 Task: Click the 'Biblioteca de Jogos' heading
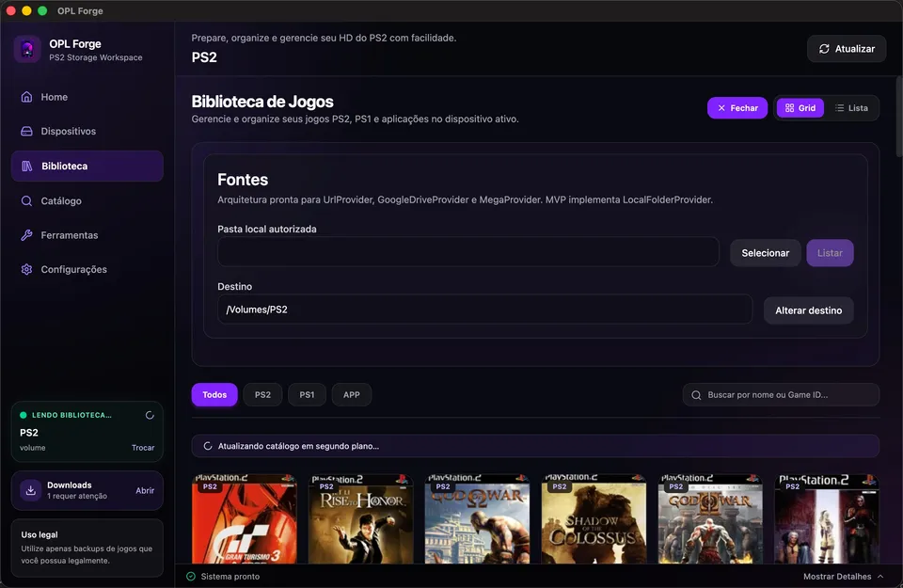(262, 102)
